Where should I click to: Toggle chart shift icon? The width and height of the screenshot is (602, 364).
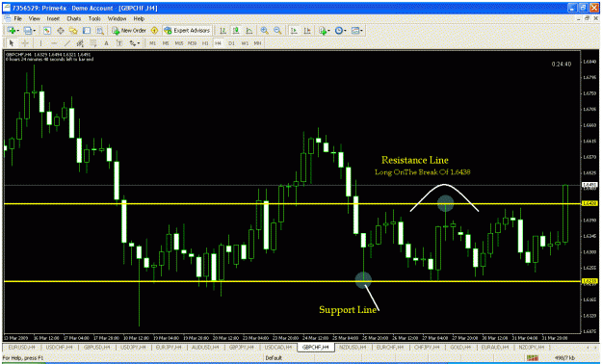tap(307, 31)
